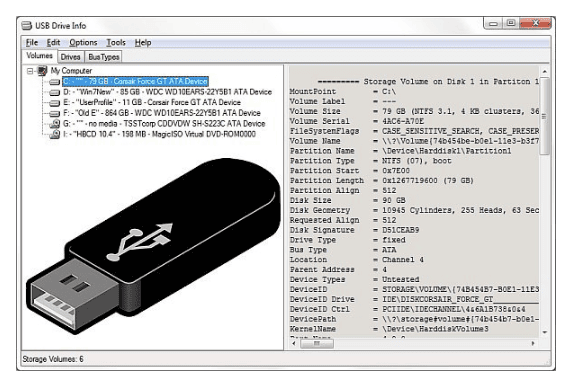Click the Device Types value Untested
Viewport: 577px width, 386px height.
[400, 280]
